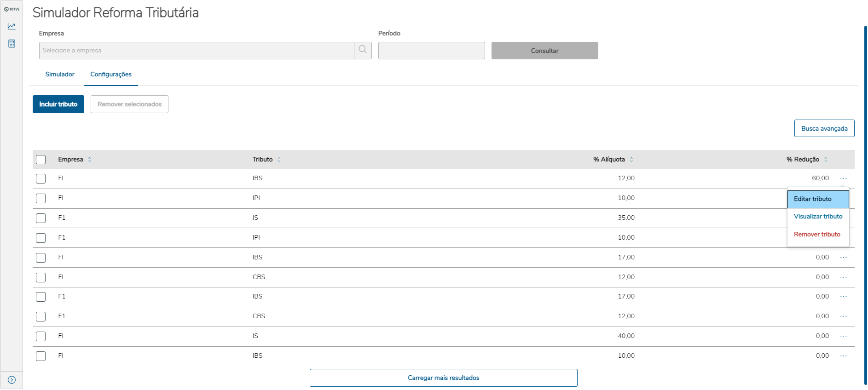Open the actions menu for the IBS 60,00 row
This screenshot has height=390, width=868.
[843, 178]
